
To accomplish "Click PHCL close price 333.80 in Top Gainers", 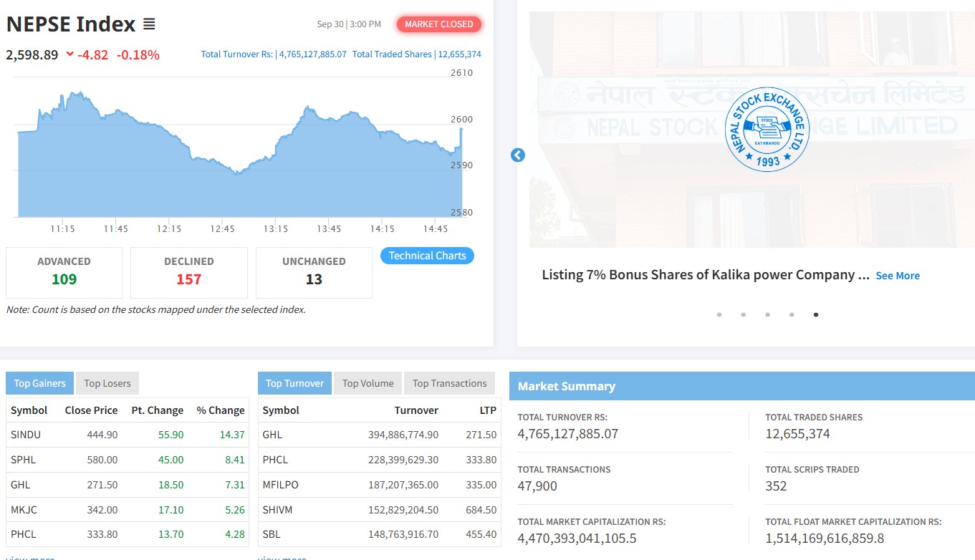I will point(101,534).
